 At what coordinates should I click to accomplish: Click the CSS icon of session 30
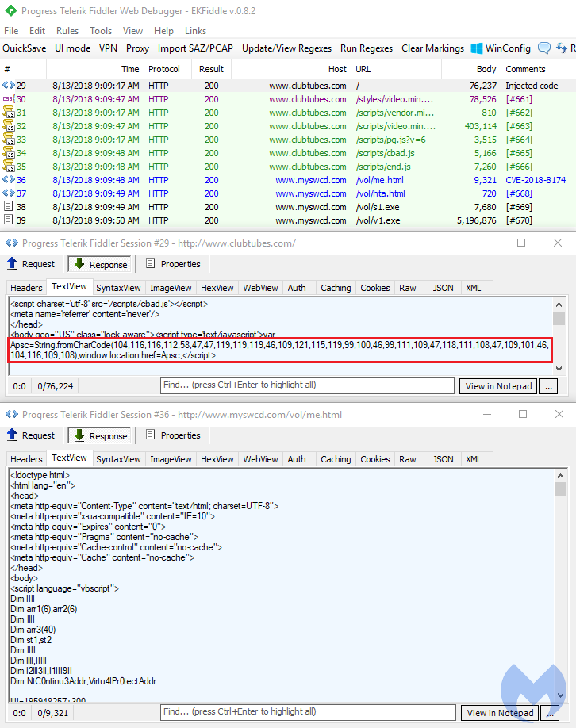(x=9, y=99)
